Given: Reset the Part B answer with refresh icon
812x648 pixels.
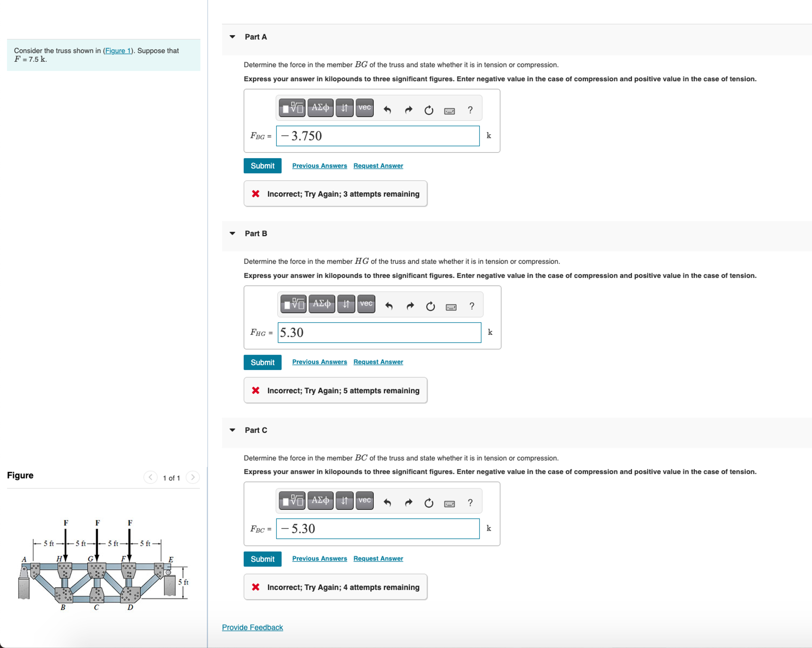Looking at the screenshot, I should tap(430, 306).
